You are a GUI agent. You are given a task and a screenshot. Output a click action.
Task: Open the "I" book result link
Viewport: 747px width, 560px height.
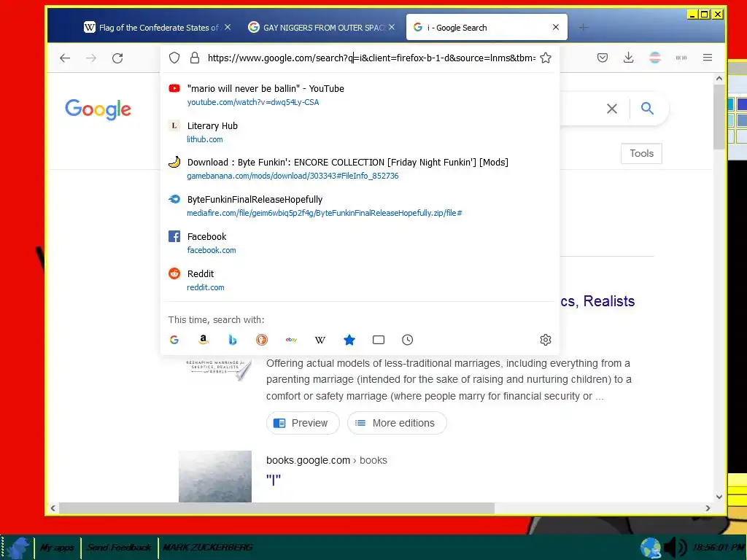pos(274,480)
